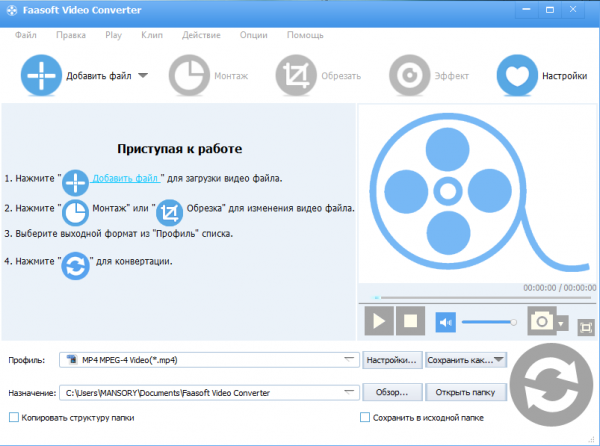This screenshot has width=600, height=446.
Task: Open the Монтаж clock toolbar icon
Action: point(189,75)
